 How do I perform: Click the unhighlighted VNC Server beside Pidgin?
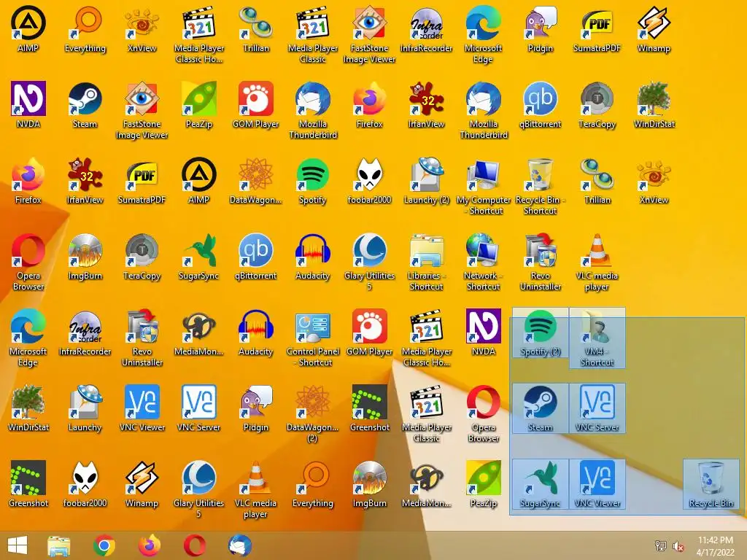198,409
